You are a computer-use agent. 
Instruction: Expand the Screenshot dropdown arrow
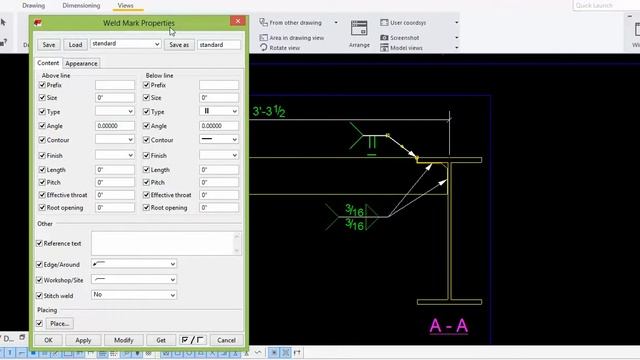[x=456, y=38]
